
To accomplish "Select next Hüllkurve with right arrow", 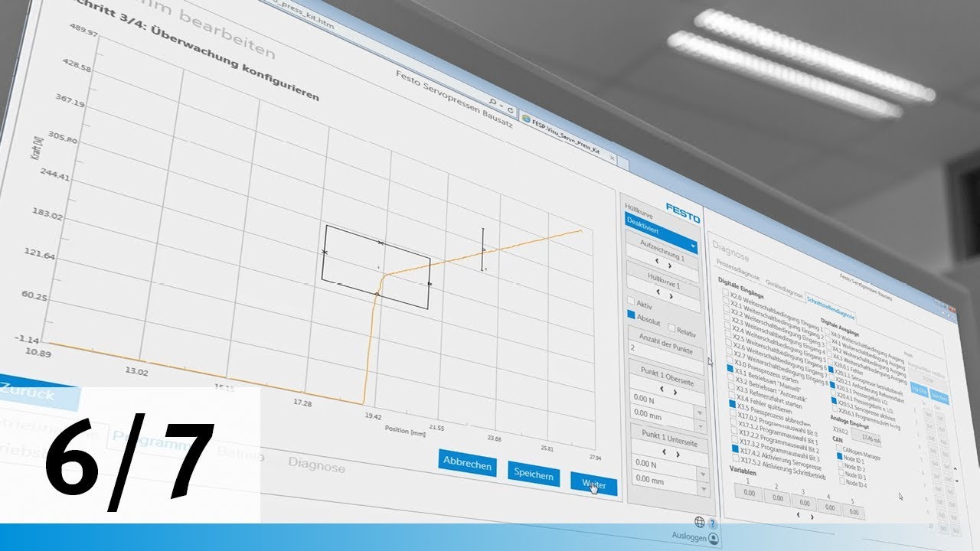I will (x=671, y=295).
